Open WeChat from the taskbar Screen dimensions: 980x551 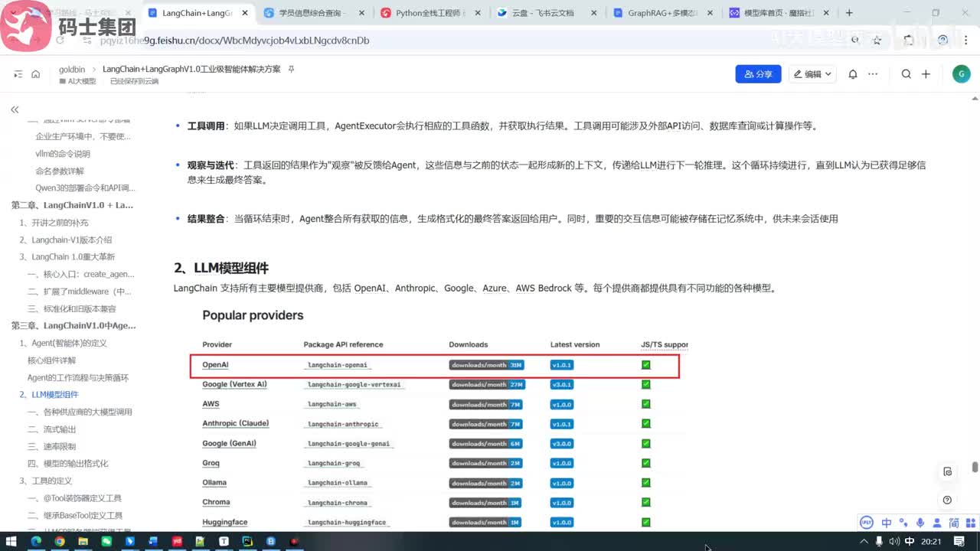point(106,542)
